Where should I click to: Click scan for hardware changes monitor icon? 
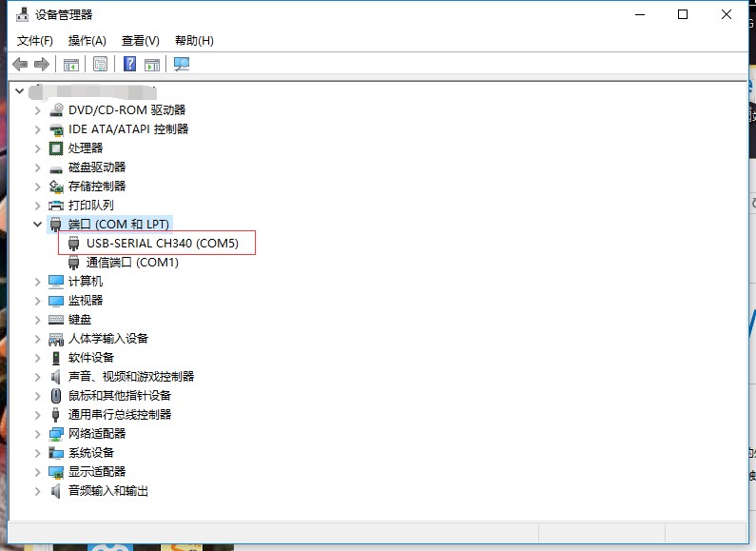pos(182,64)
